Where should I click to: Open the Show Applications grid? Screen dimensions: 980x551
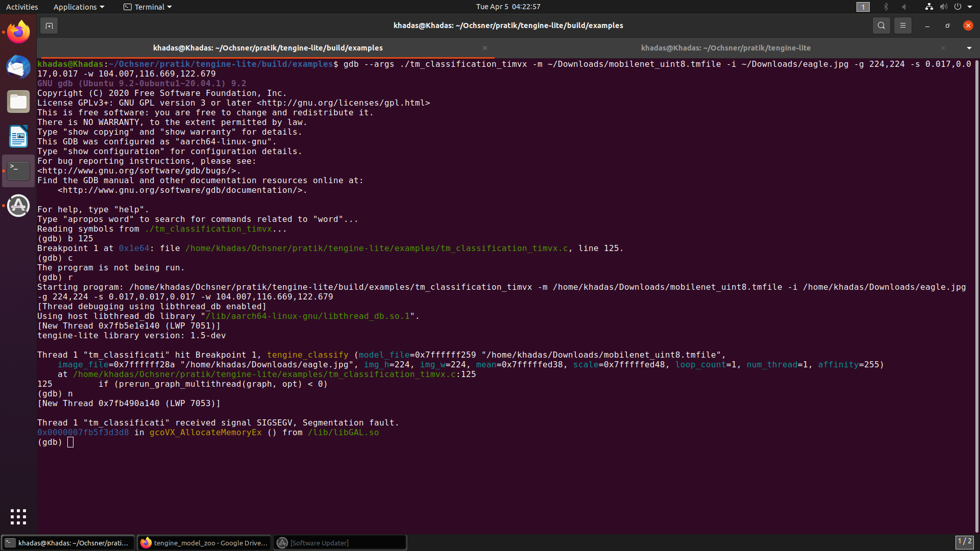click(18, 517)
